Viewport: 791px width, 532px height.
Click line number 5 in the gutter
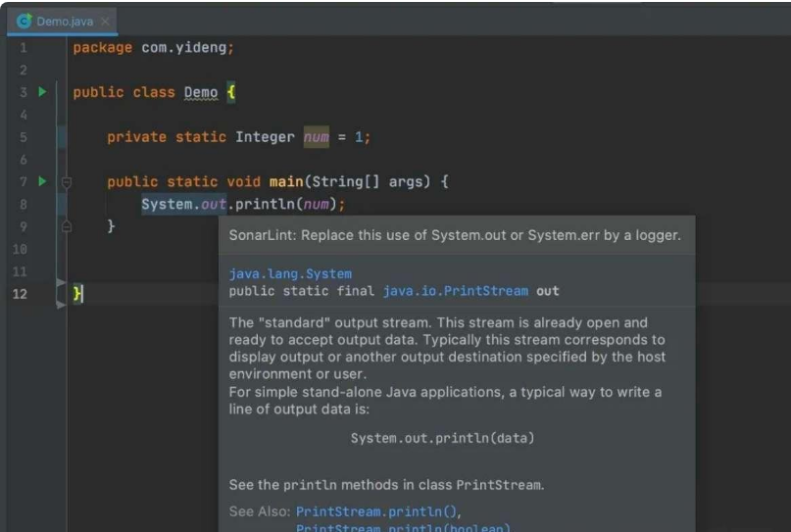point(22,137)
